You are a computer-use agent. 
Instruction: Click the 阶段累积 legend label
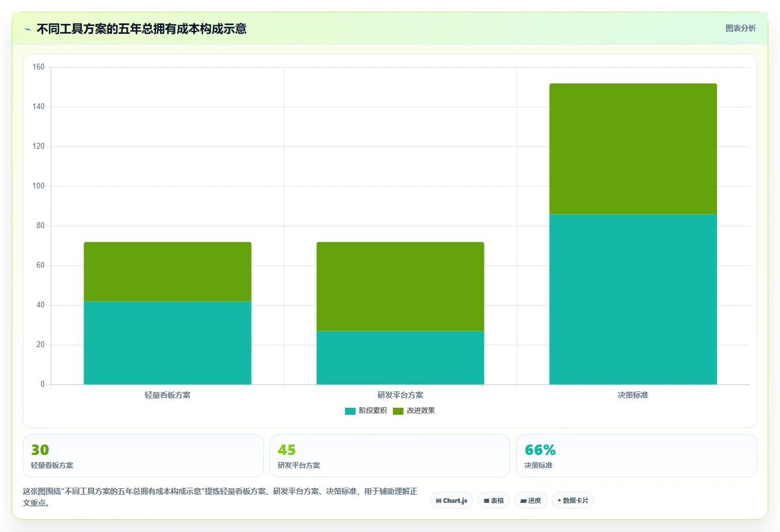pos(373,411)
